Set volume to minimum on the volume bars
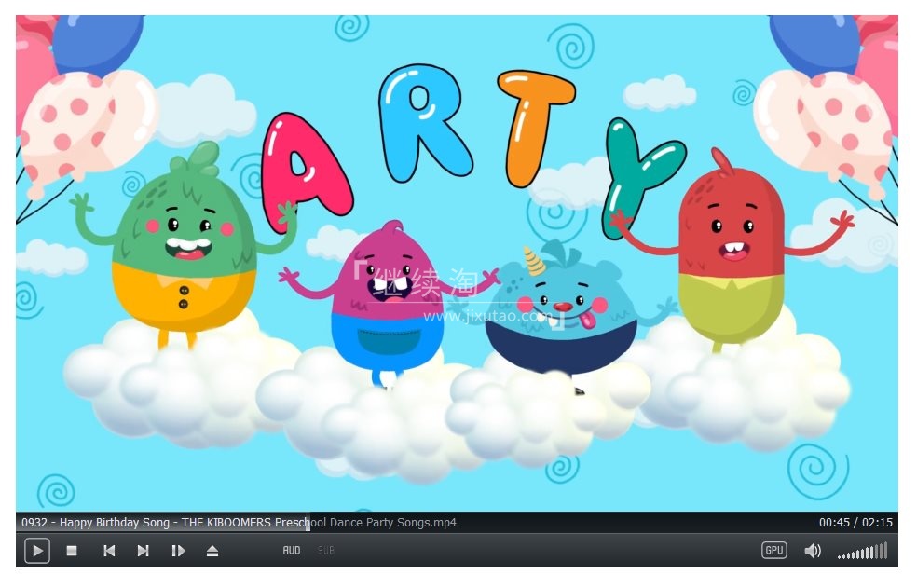The width and height of the screenshot is (917, 588). coord(840,555)
